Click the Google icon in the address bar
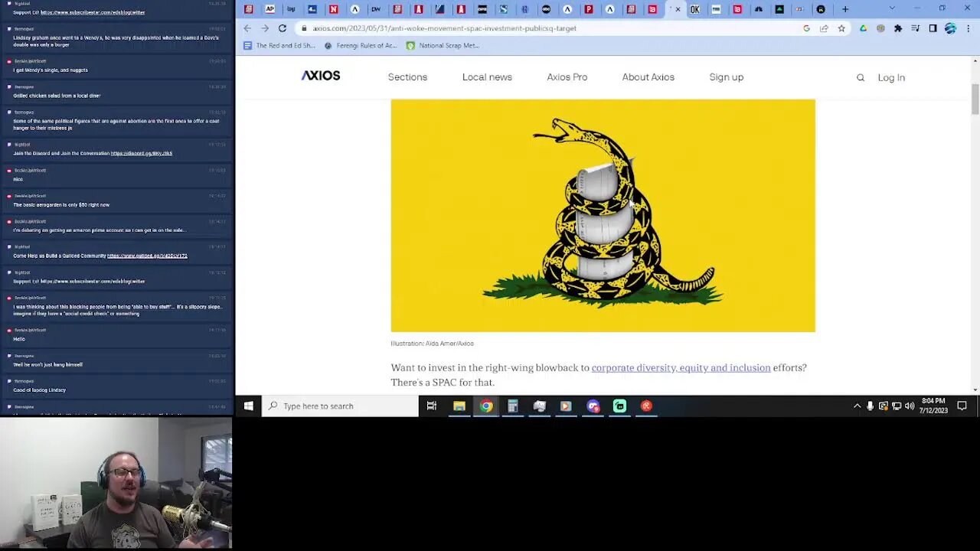This screenshot has height=551, width=980. point(806,28)
